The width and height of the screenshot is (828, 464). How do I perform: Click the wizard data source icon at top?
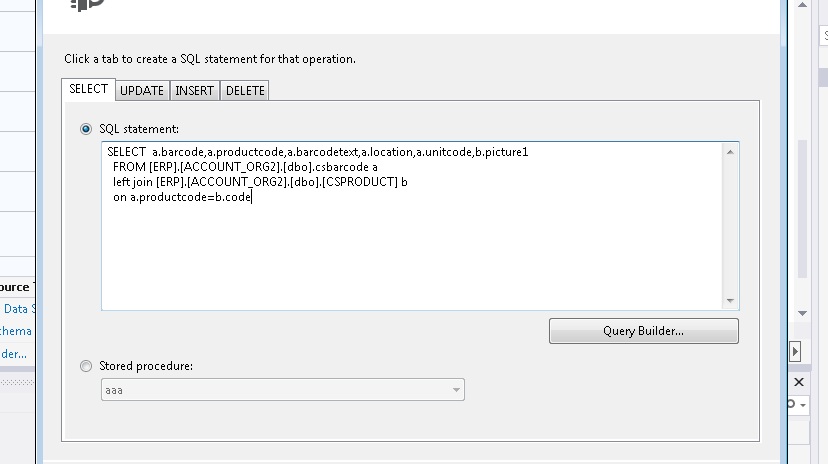[89, 5]
